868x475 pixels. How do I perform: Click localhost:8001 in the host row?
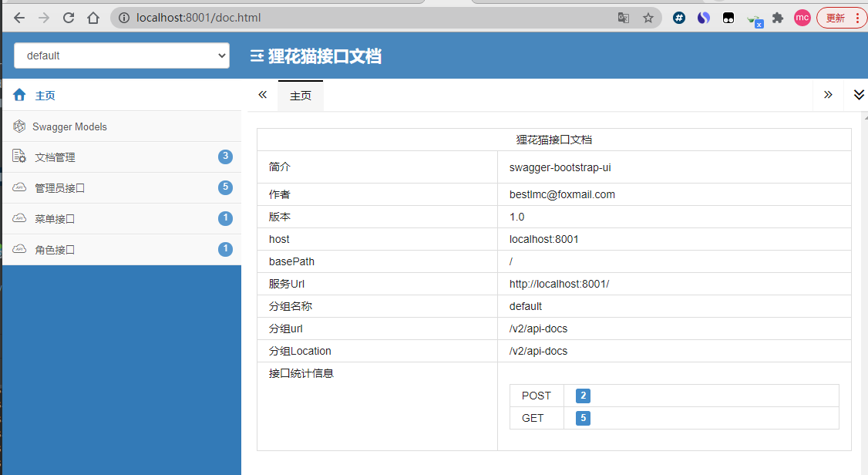pos(544,239)
